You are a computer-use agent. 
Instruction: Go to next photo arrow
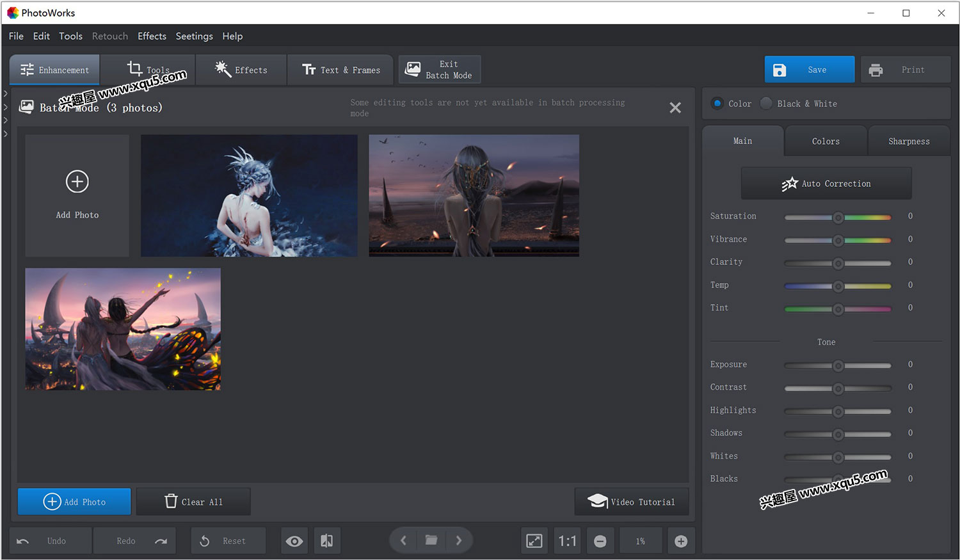(459, 541)
